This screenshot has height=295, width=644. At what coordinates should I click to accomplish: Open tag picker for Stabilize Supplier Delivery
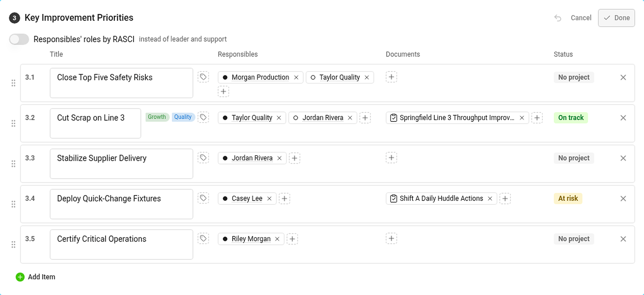(203, 158)
